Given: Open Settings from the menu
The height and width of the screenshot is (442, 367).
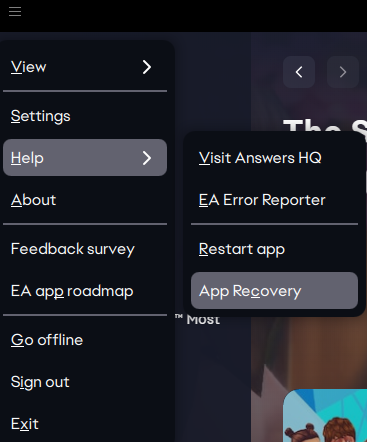Looking at the screenshot, I should (85, 116).
